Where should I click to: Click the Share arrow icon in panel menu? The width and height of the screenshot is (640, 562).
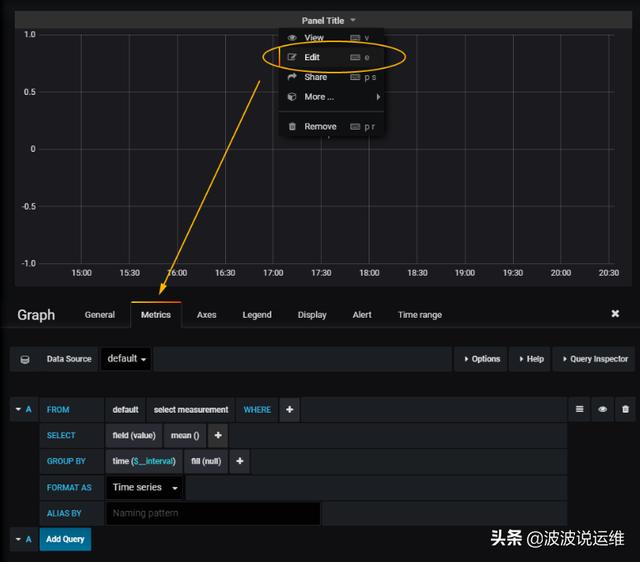pos(292,77)
